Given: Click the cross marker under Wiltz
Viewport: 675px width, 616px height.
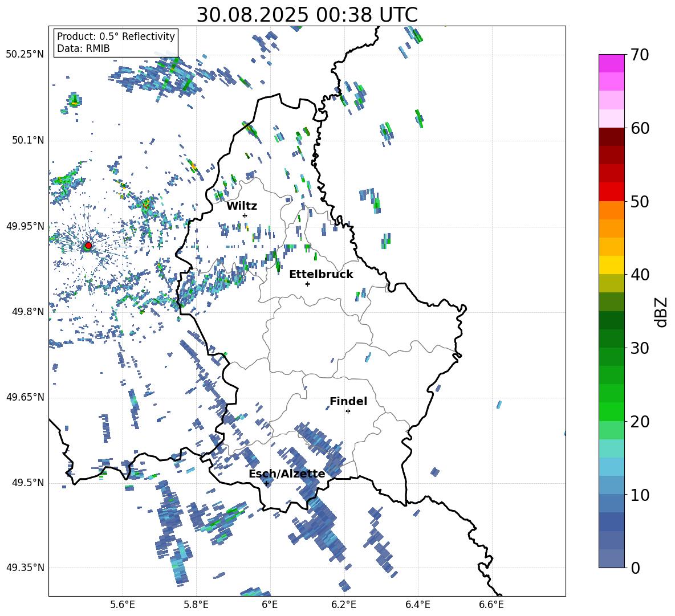Looking at the screenshot, I should pos(245,215).
